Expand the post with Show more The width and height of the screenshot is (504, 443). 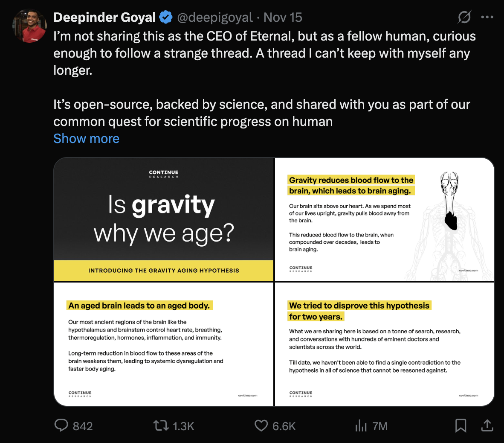[86, 139]
